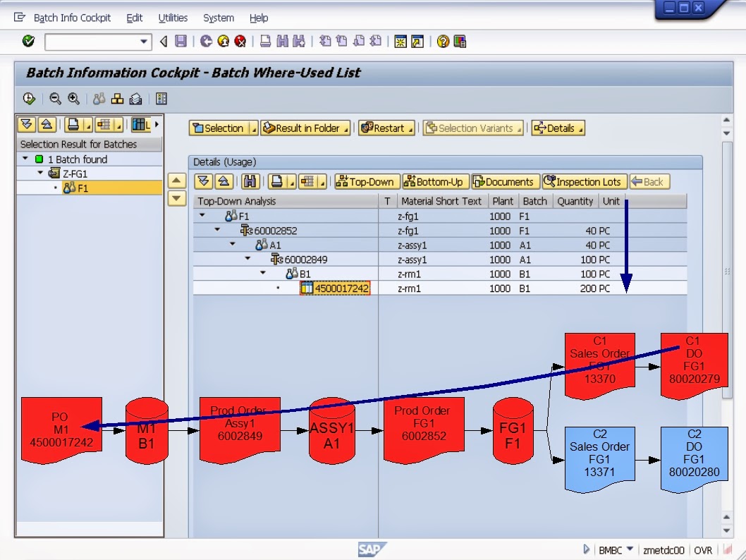Click the green Enter checkmark icon
The image size is (746, 560).
pos(28,42)
